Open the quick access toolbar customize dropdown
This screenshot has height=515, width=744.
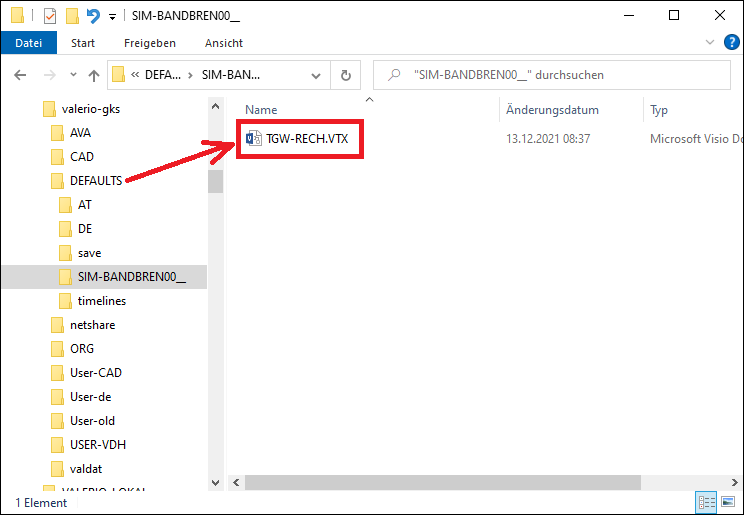pos(111,16)
